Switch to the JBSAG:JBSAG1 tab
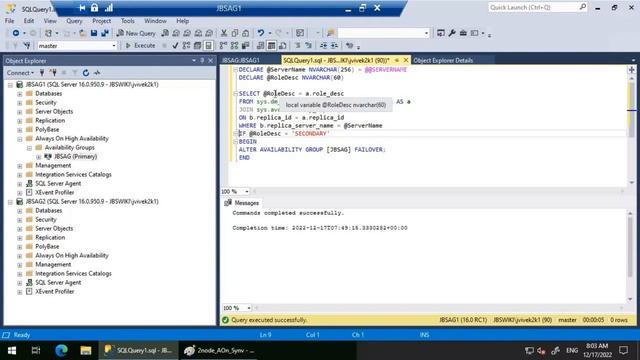This screenshot has height=360, width=640. pyautogui.click(x=241, y=60)
